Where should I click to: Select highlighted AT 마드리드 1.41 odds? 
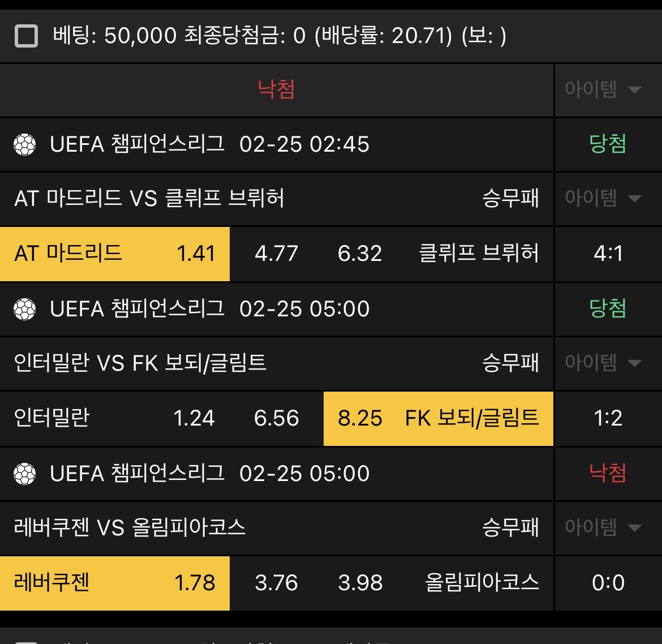pos(115,254)
